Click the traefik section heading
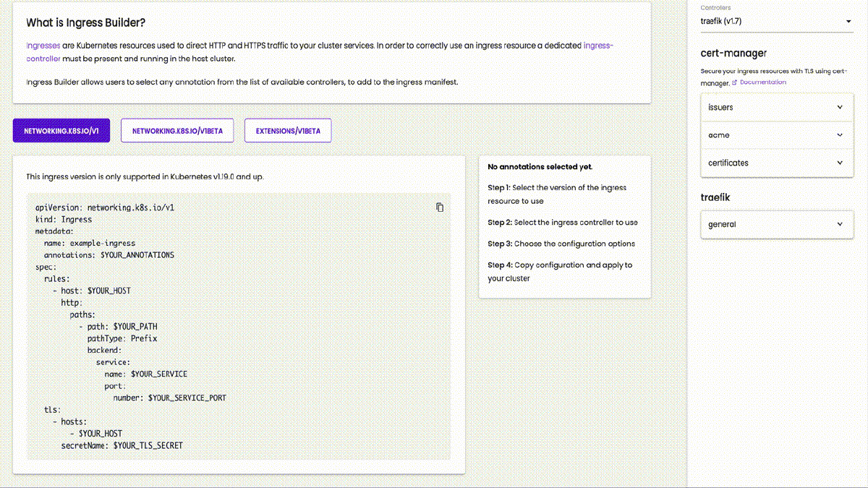The height and width of the screenshot is (488, 868). pos(716,197)
